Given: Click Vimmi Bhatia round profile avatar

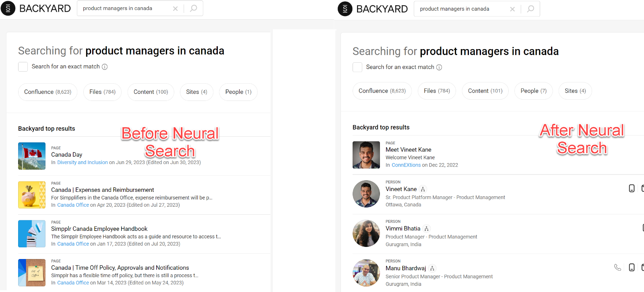Looking at the screenshot, I should point(366,233).
